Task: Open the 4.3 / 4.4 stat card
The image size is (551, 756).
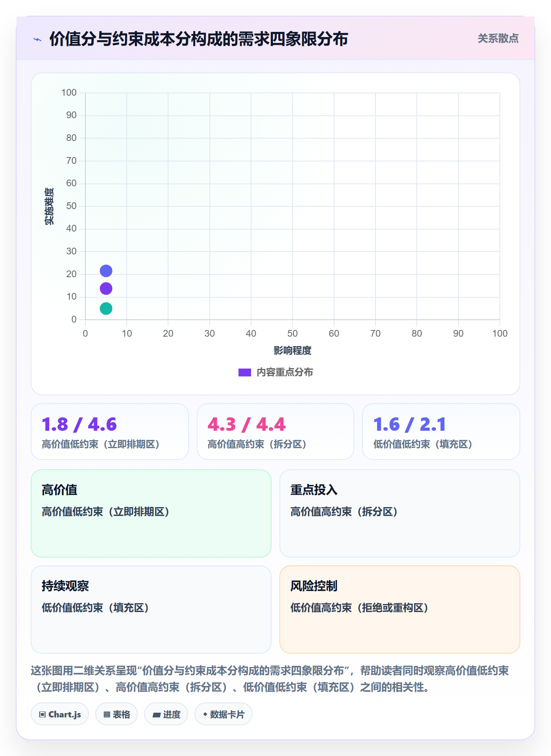Action: 275,432
